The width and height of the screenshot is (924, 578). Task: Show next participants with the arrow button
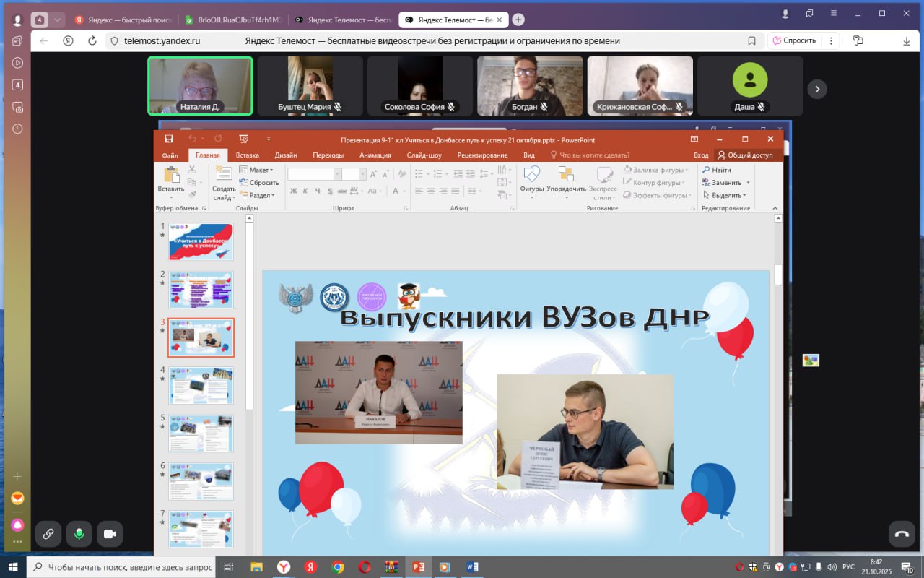[x=816, y=89]
